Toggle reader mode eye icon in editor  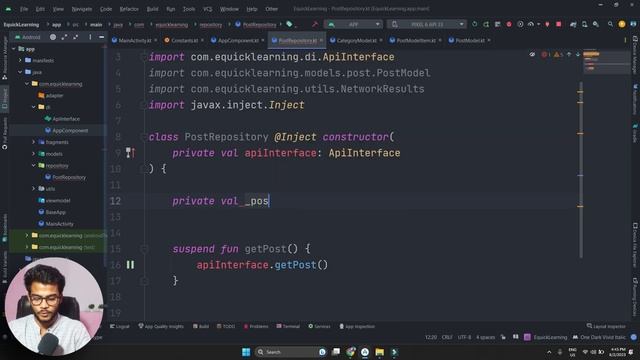(x=532, y=54)
